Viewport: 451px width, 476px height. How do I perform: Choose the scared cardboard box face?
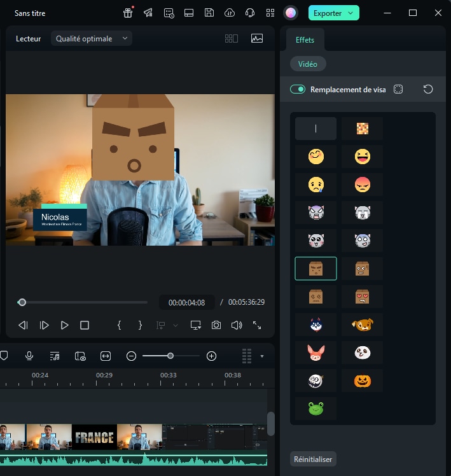click(x=363, y=269)
